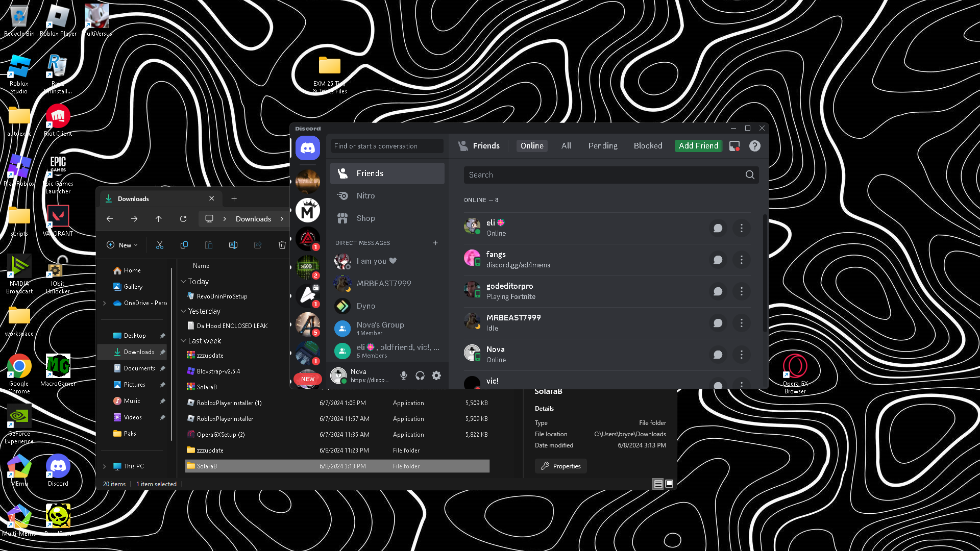Create DM with plus icon
This screenshot has height=551, width=980.
(x=435, y=243)
